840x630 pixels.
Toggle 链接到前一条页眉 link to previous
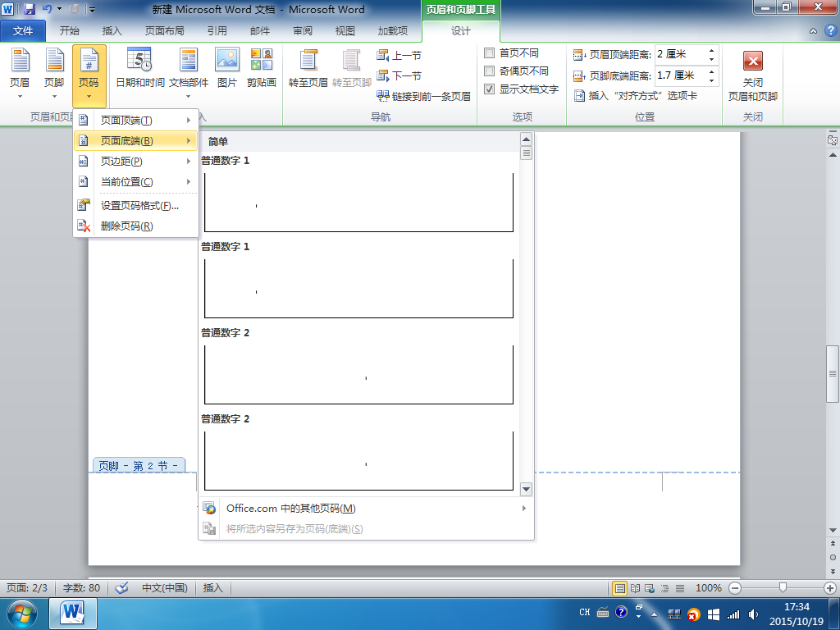[424, 96]
